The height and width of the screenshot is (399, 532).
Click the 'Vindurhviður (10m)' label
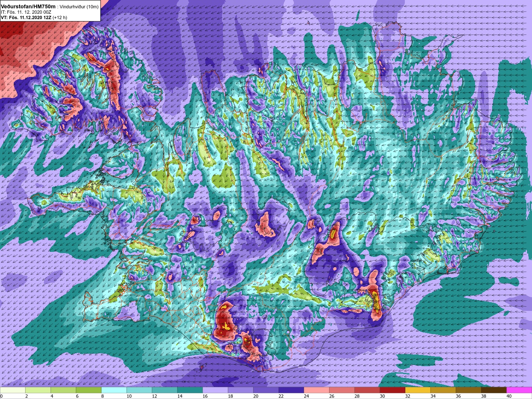tap(79, 7)
